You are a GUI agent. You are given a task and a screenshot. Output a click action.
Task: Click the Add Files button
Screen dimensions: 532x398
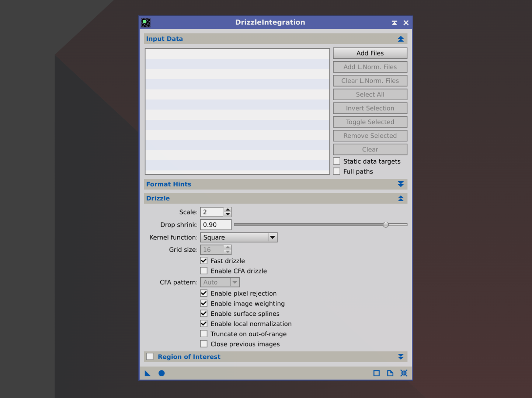point(370,53)
